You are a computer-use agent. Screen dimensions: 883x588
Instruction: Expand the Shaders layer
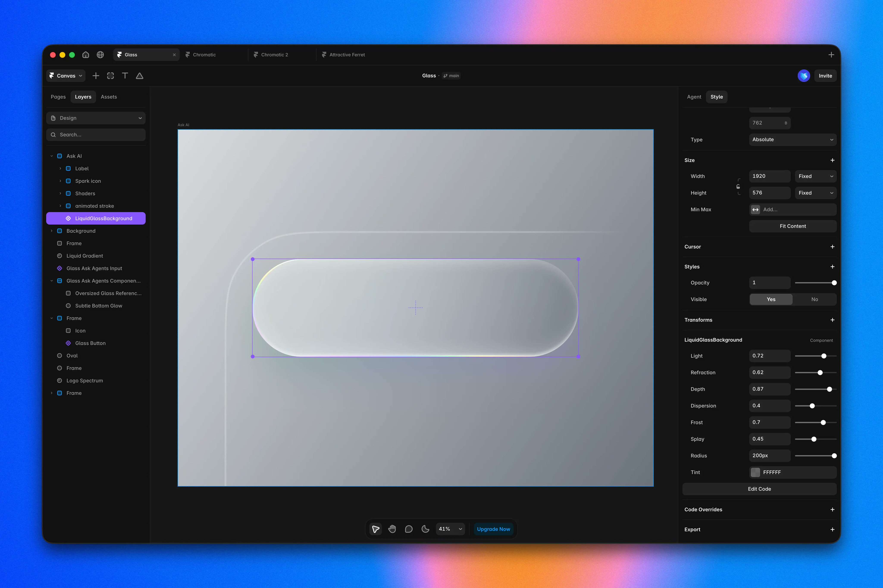pyautogui.click(x=60, y=193)
